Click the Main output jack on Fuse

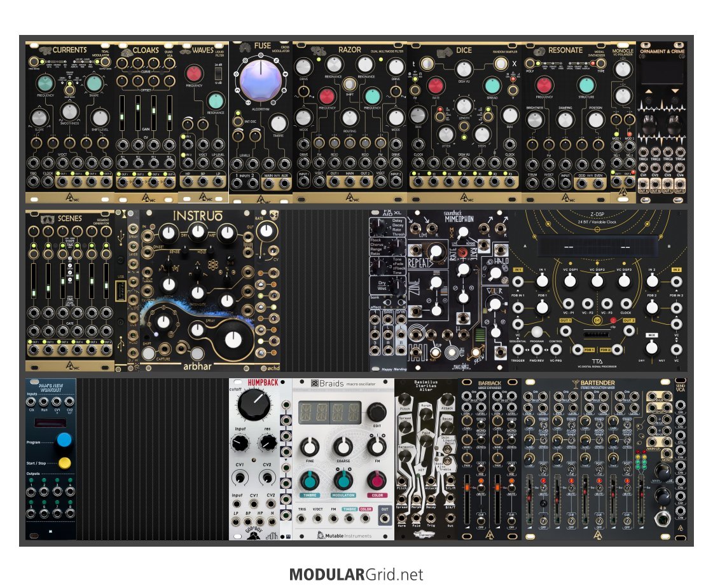[269, 184]
